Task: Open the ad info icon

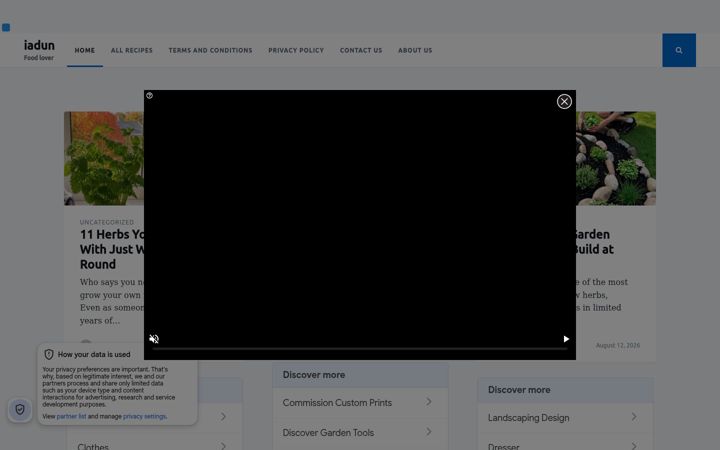Action: click(149, 96)
